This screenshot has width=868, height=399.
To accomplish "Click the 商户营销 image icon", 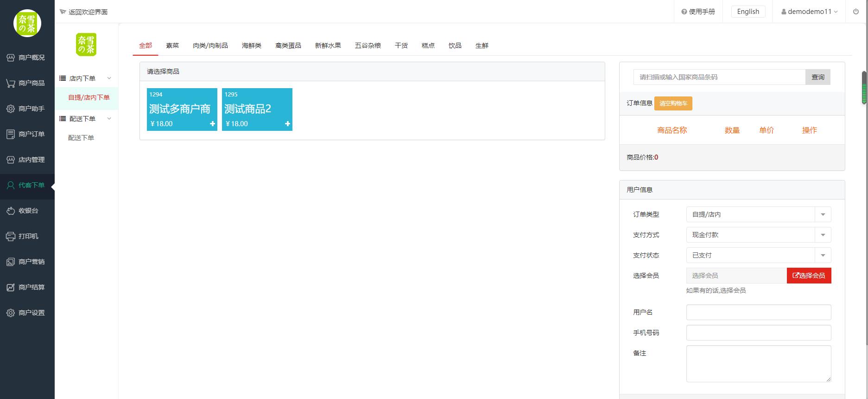I will coord(10,262).
